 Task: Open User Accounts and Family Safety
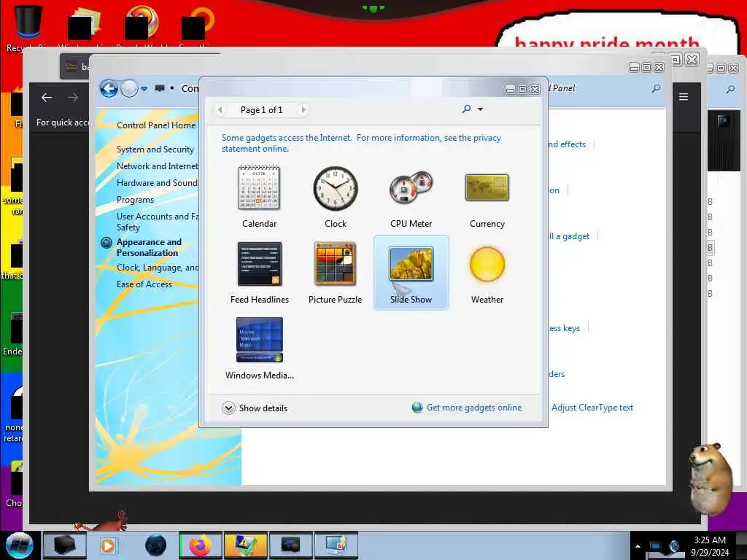[158, 222]
